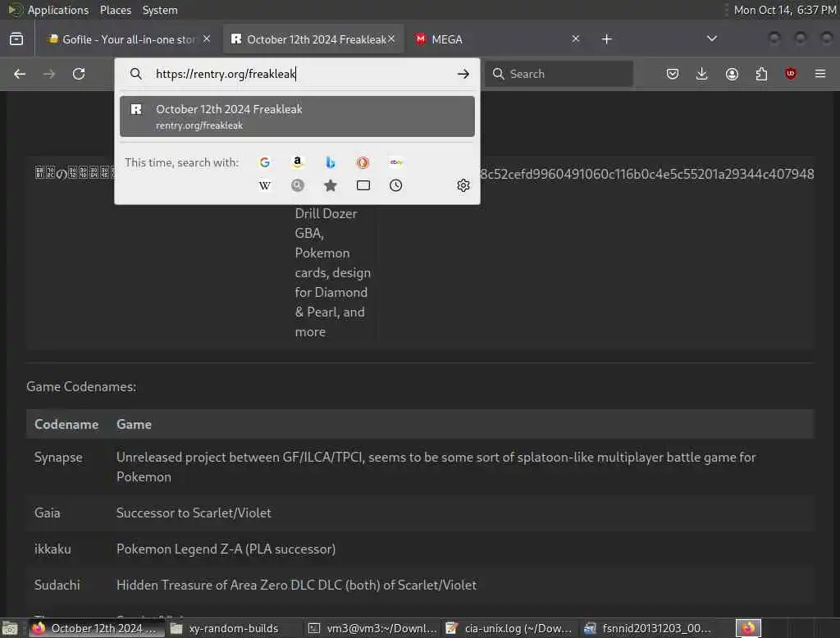Click the Synapse codename cell
This screenshot has width=840, height=638.
[58, 457]
